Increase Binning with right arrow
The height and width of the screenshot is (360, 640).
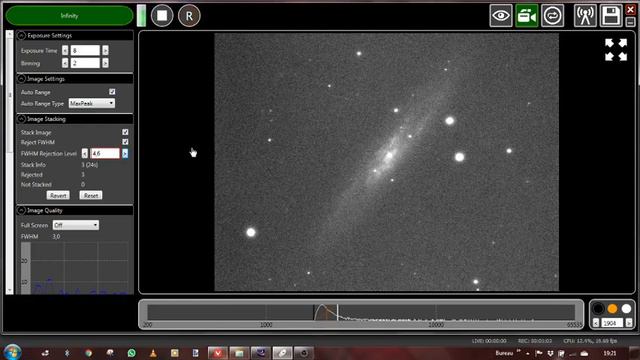pos(105,63)
